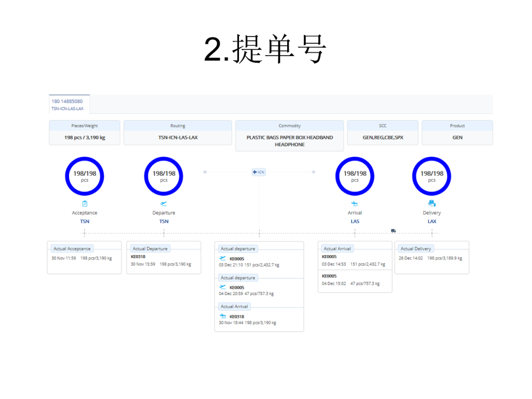Click '04 Dec 15:02' arrival time
532x399 pixels.
(334, 283)
